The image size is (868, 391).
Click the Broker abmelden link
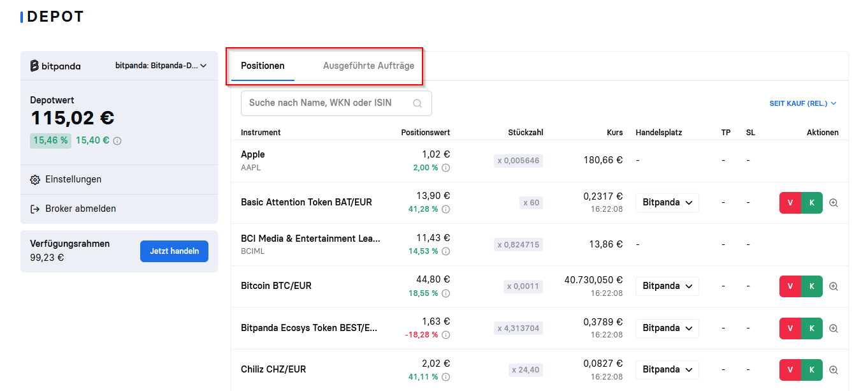pyautogui.click(x=80, y=209)
